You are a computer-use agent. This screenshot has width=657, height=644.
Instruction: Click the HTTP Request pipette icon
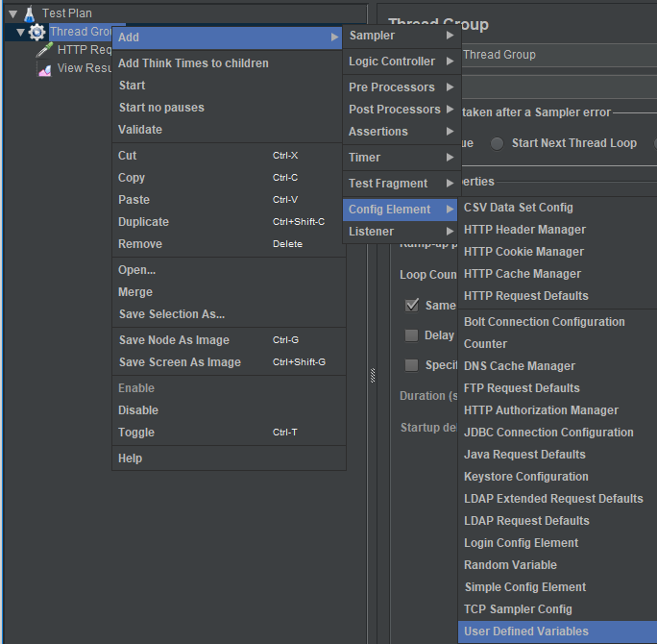coord(44,49)
